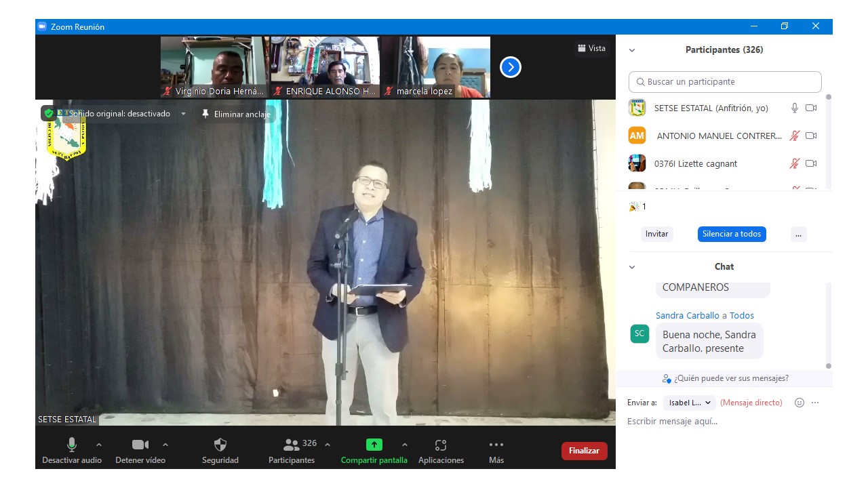This screenshot has width=868, height=488.
Task: Click the Buscar un participante search field
Action: [725, 82]
